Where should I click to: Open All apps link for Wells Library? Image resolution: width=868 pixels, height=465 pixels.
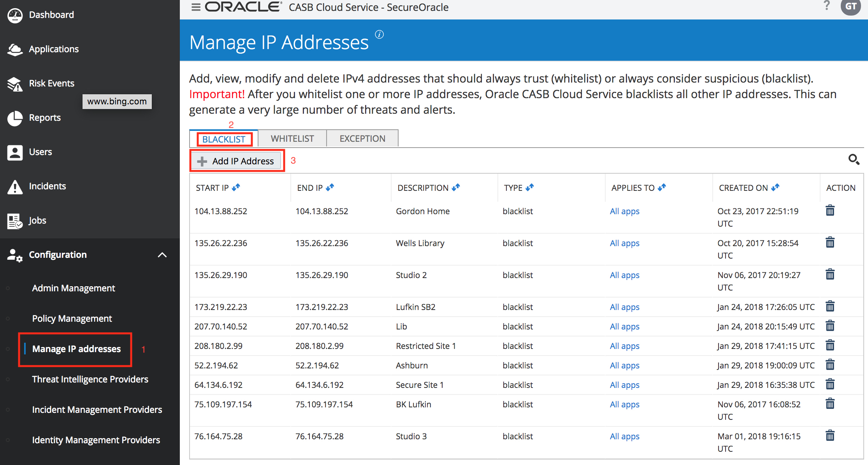(x=624, y=243)
